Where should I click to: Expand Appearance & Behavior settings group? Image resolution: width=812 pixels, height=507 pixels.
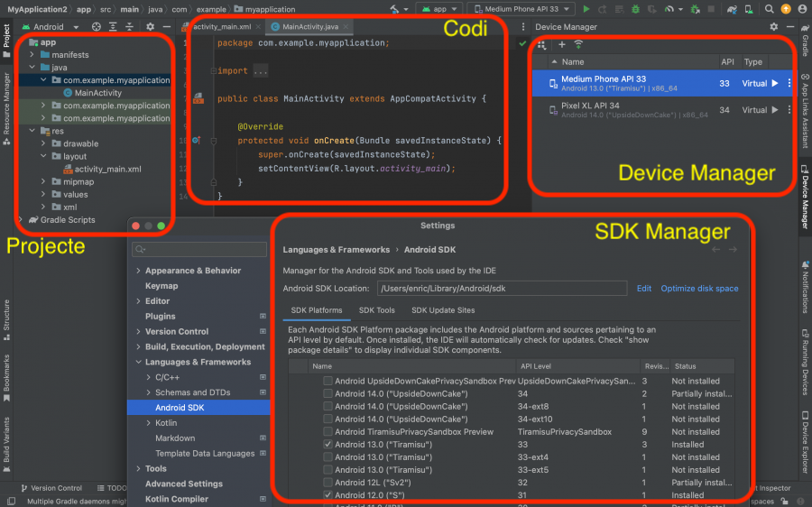coord(138,271)
